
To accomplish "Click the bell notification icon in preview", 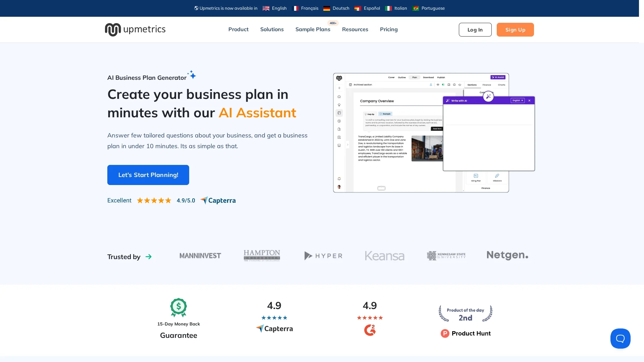I will [x=339, y=179].
